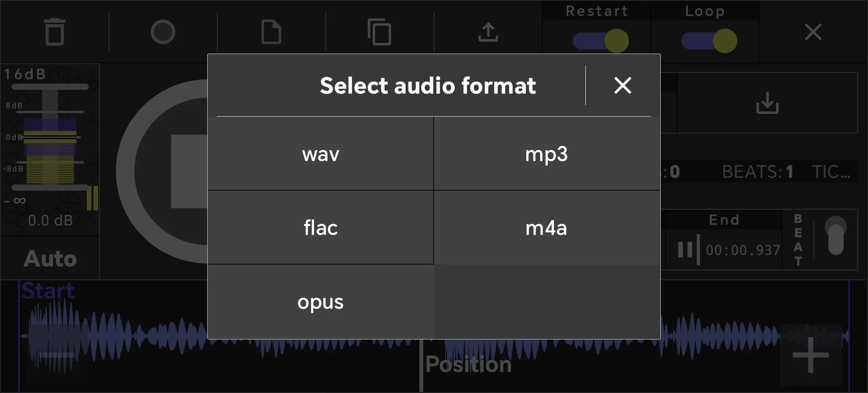
Task: Toggle the Loop switch
Action: click(709, 41)
